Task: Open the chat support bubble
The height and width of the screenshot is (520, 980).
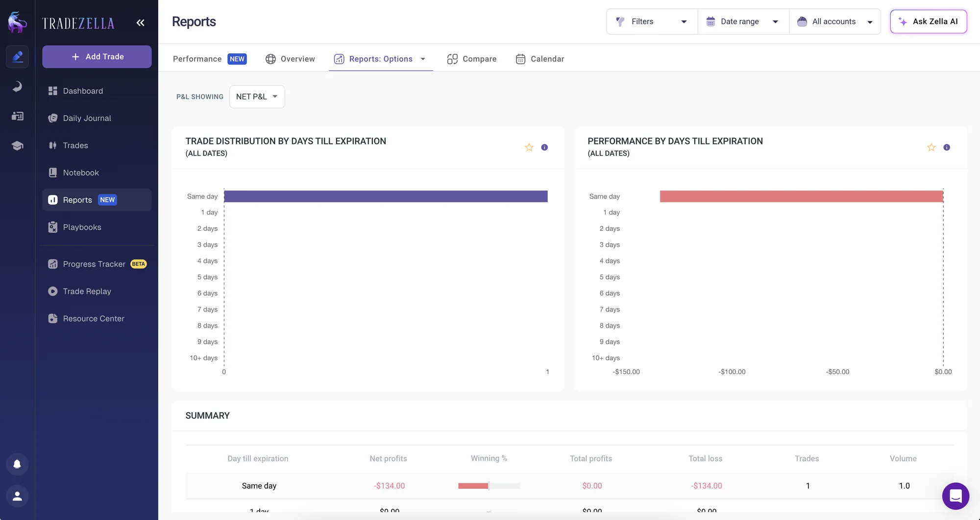Action: coord(955,496)
